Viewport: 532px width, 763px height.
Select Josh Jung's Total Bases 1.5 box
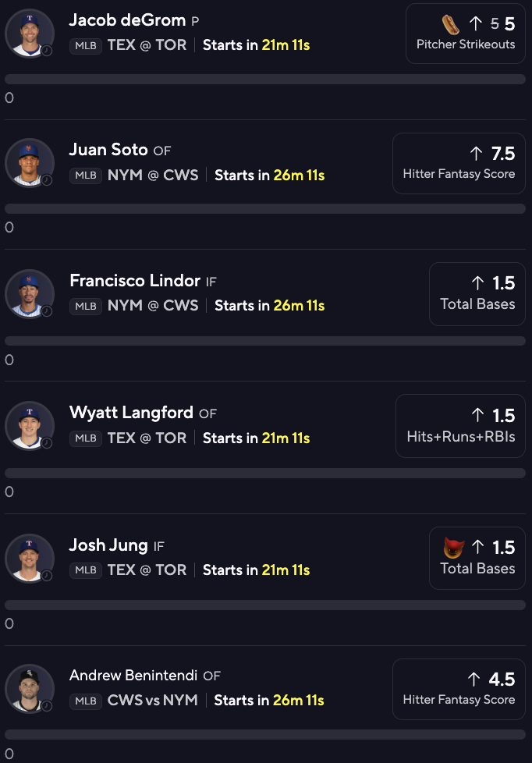click(x=477, y=558)
